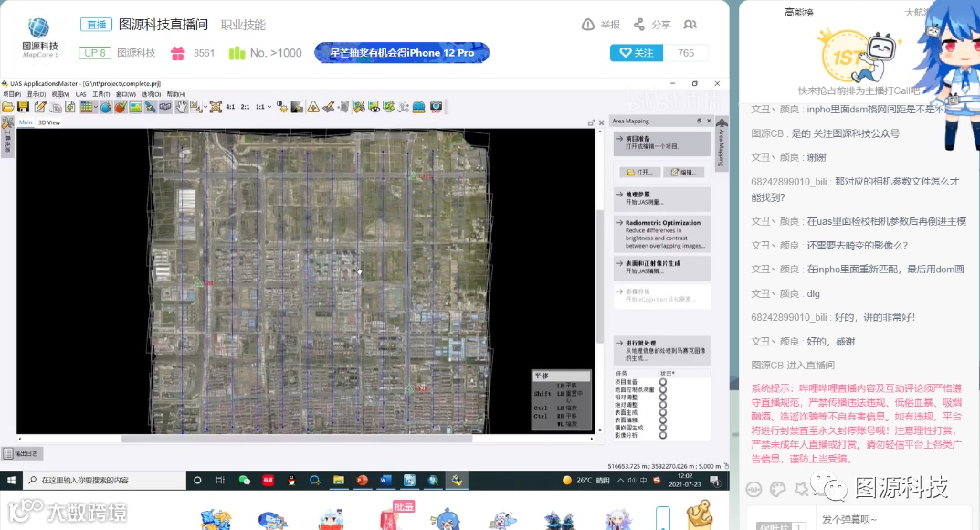Switch to the 高能榜 tab in chat panel
The image size is (980, 530).
(x=799, y=12)
